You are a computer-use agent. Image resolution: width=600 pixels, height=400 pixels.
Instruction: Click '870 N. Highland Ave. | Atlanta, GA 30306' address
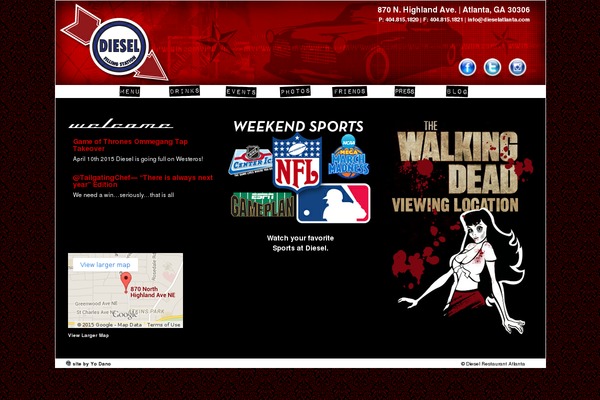(453, 10)
